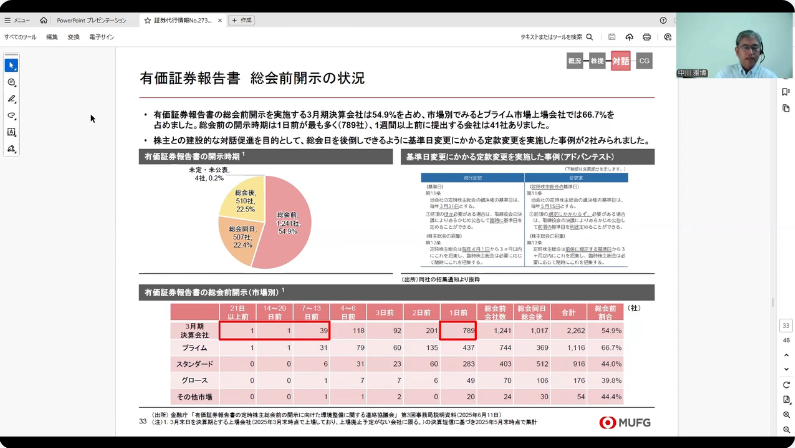Print the document with printer icon
The width and height of the screenshot is (795, 448).
pos(646,37)
